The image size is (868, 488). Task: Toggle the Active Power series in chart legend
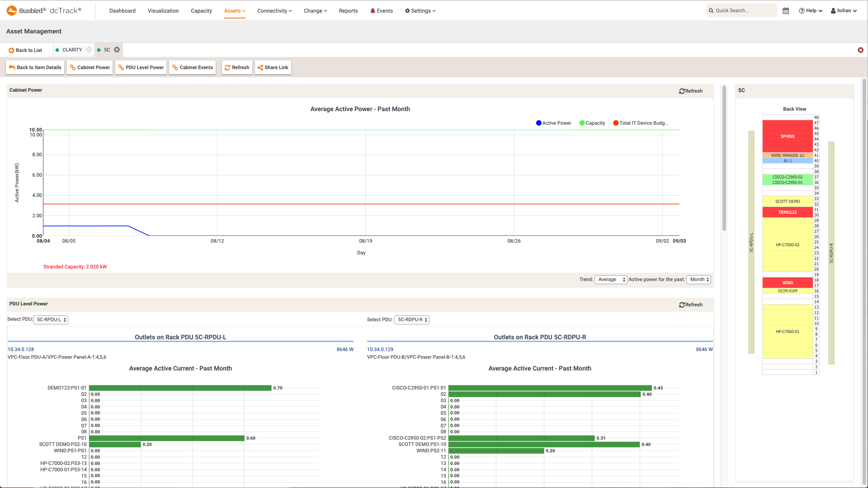click(553, 122)
